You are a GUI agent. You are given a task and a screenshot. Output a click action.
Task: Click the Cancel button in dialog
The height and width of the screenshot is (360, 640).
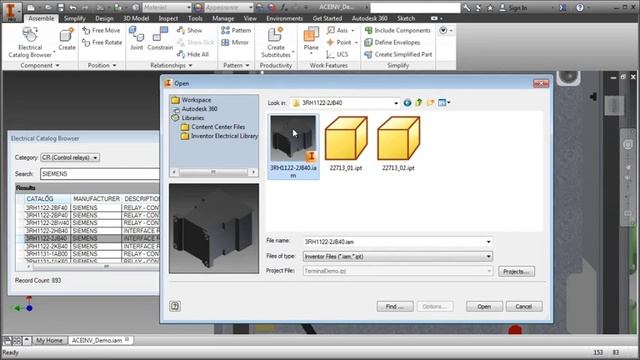coord(524,307)
